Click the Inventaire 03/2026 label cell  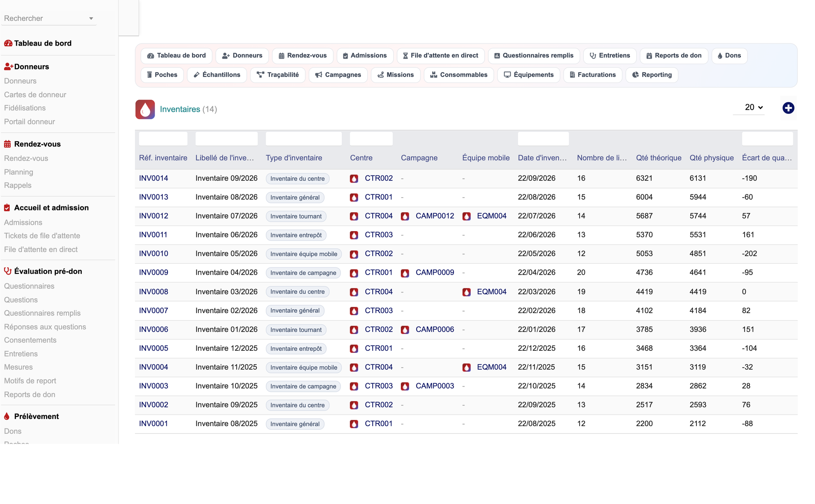click(227, 292)
